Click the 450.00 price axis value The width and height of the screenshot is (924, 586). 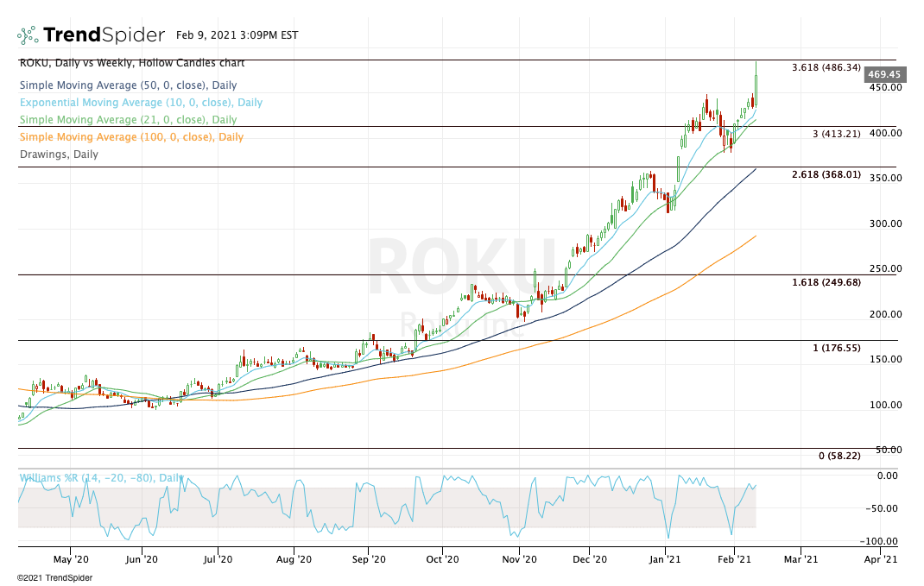(886, 88)
